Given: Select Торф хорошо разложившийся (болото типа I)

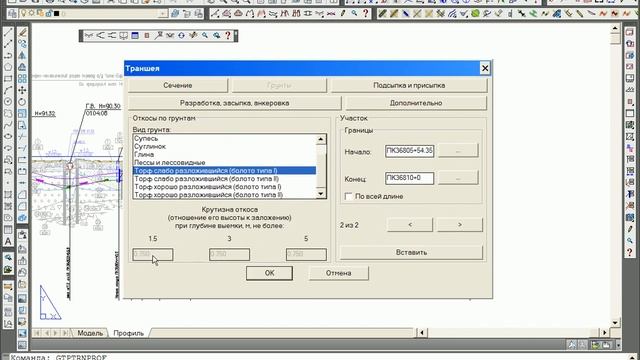Looking at the screenshot, I should click(224, 187).
